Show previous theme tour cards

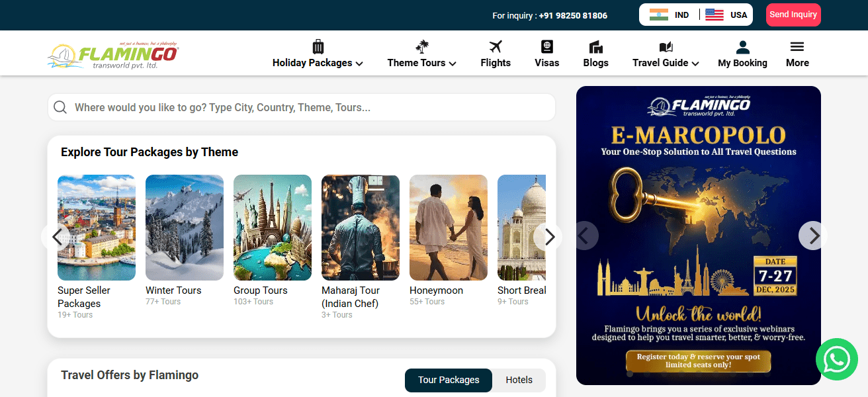pyautogui.click(x=56, y=236)
